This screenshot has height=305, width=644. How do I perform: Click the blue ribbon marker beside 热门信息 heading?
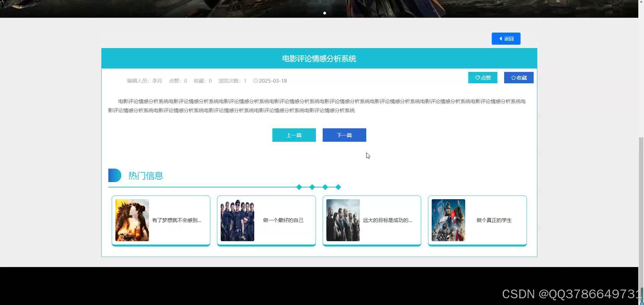point(115,175)
